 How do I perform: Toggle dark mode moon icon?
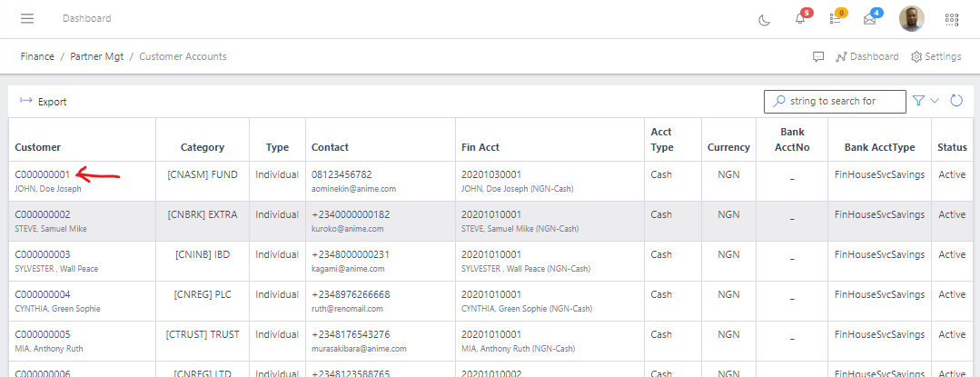(764, 20)
